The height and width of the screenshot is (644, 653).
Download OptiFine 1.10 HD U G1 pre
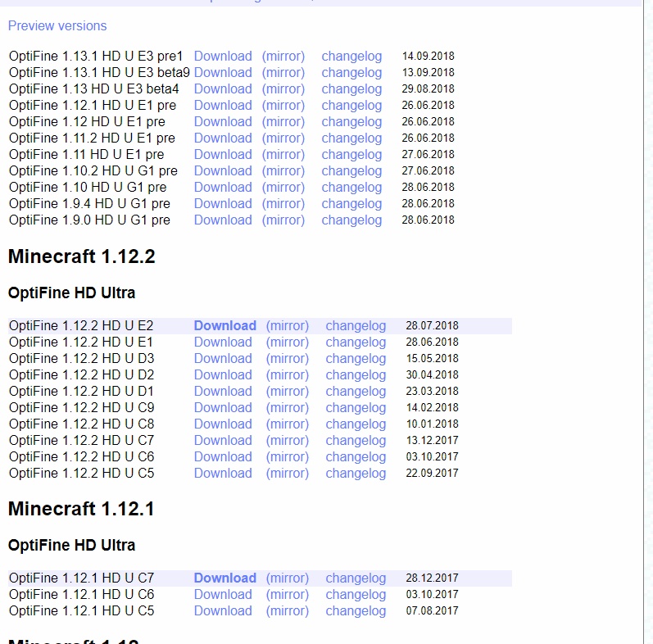(x=223, y=187)
